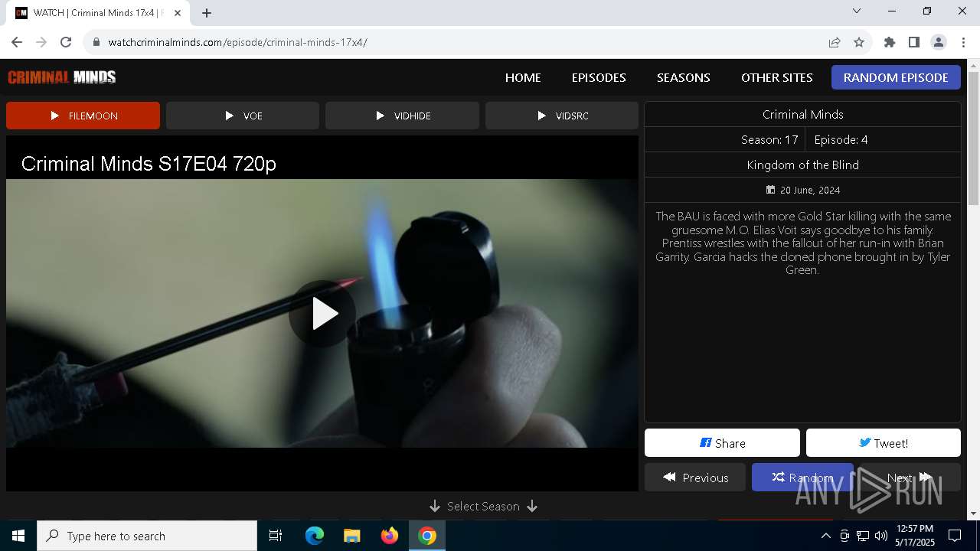Screen dimensions: 980x551
Task: Go to the Previous episode
Action: tap(695, 478)
